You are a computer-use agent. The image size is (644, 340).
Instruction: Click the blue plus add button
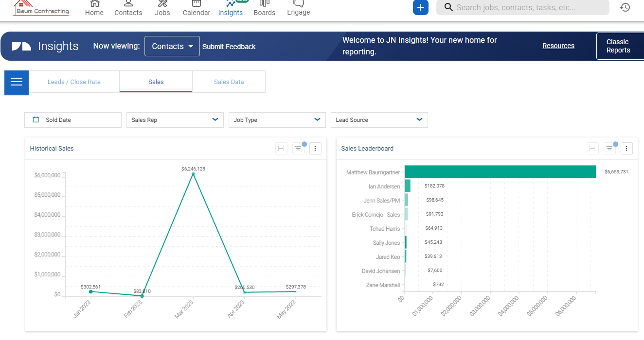tap(421, 7)
